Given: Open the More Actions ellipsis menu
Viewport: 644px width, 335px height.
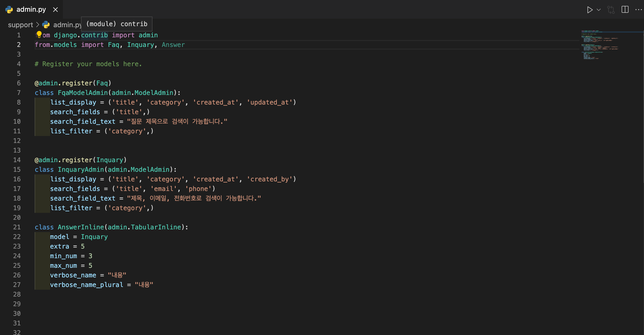Looking at the screenshot, I should [x=639, y=10].
